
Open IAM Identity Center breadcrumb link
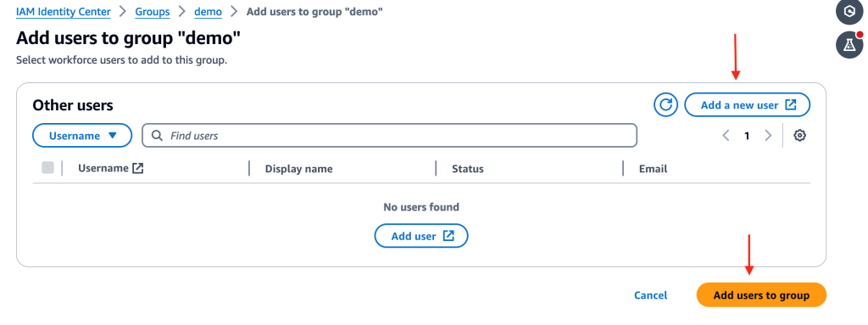pos(63,11)
